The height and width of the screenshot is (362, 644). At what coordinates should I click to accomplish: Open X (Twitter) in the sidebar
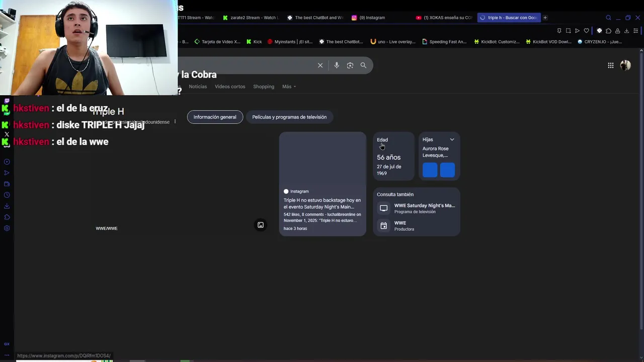click(7, 134)
